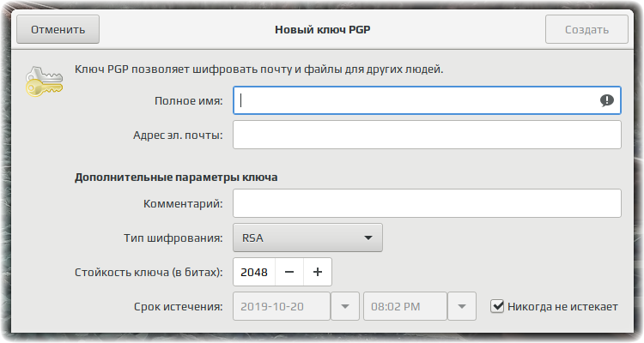Click the 2048 key strength value field
This screenshot has height=343, width=644.
point(254,272)
